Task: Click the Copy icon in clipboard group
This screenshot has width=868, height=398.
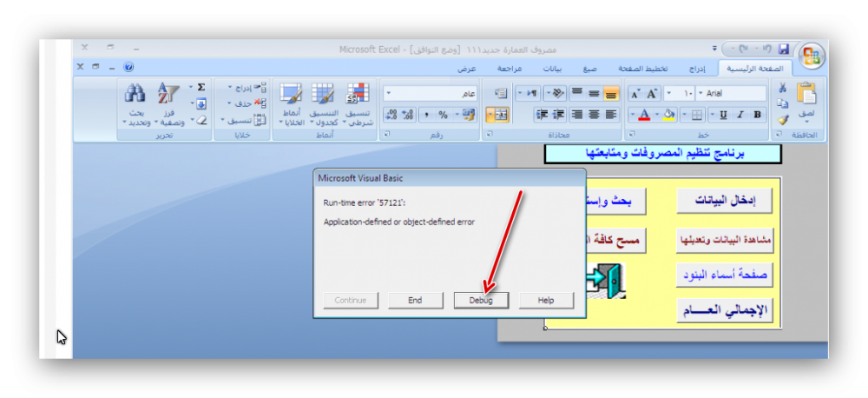Action: pos(782,103)
